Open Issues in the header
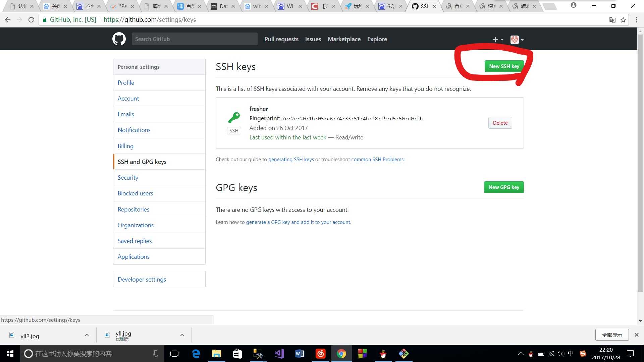 (x=313, y=39)
